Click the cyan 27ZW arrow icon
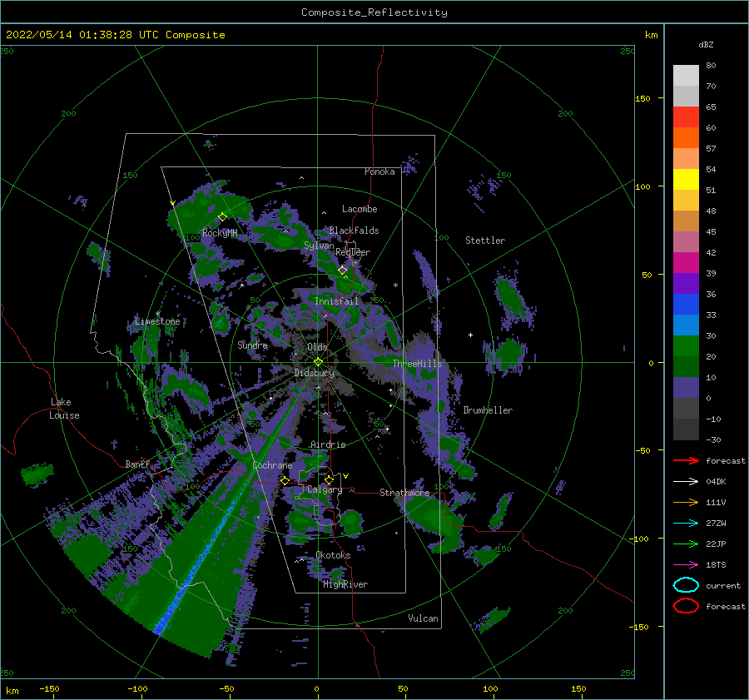 tap(686, 524)
